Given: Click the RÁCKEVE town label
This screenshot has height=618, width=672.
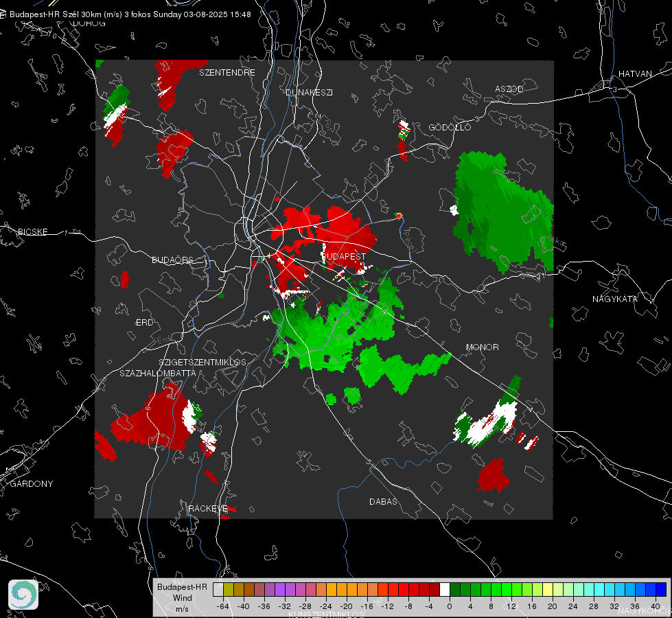Looking at the screenshot, I should pos(208,509).
